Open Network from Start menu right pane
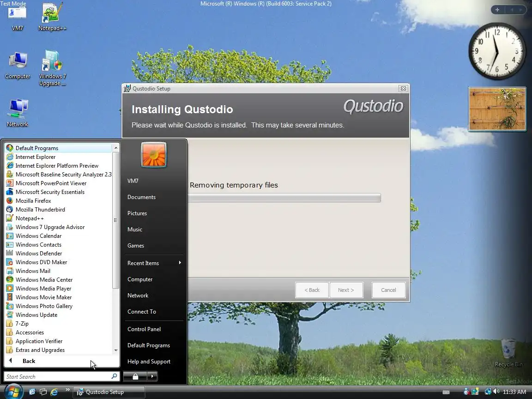The image size is (532, 399). (x=154, y=296)
